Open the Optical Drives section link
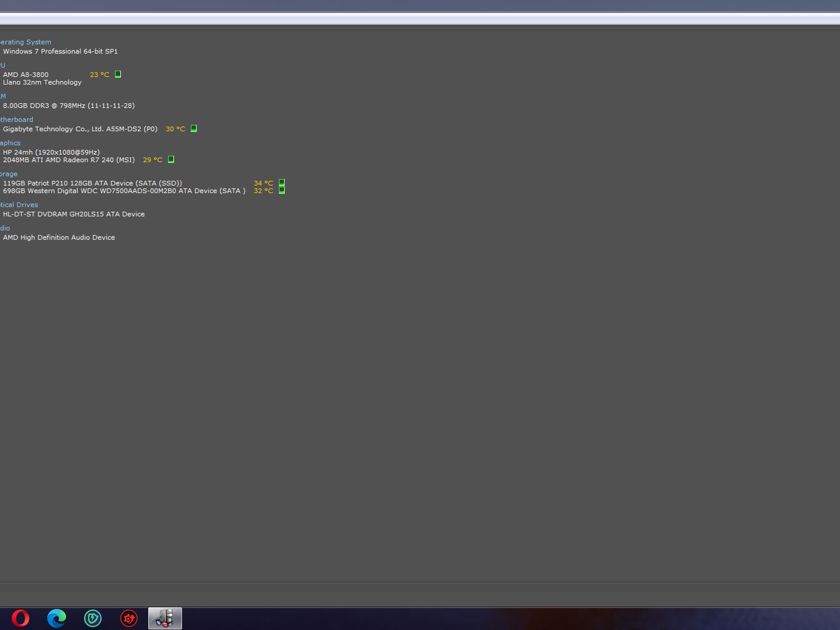Image resolution: width=840 pixels, height=630 pixels. click(x=19, y=205)
